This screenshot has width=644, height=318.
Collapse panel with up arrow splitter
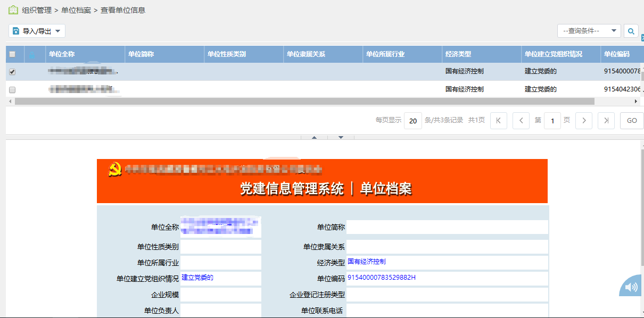coord(314,138)
